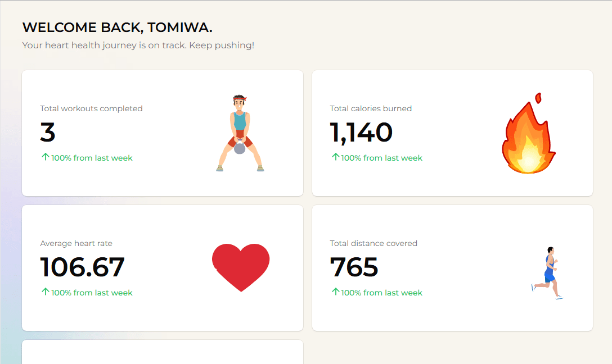The height and width of the screenshot is (364, 612).
Task: Click green up arrow under workouts count
Action: [45, 157]
